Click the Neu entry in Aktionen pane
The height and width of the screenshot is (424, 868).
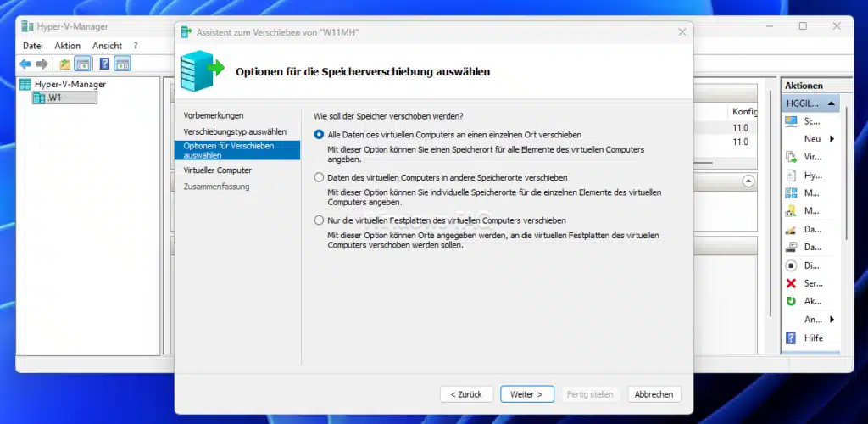click(812, 139)
